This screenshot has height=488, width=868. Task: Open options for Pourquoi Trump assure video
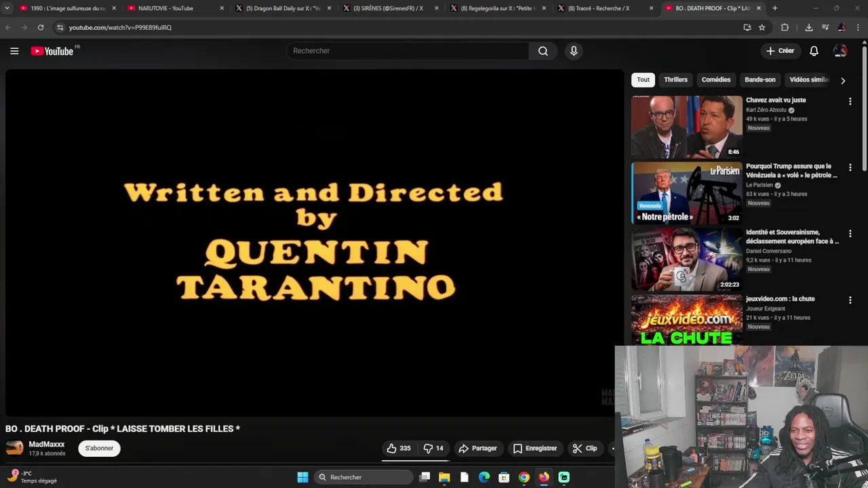pos(850,167)
